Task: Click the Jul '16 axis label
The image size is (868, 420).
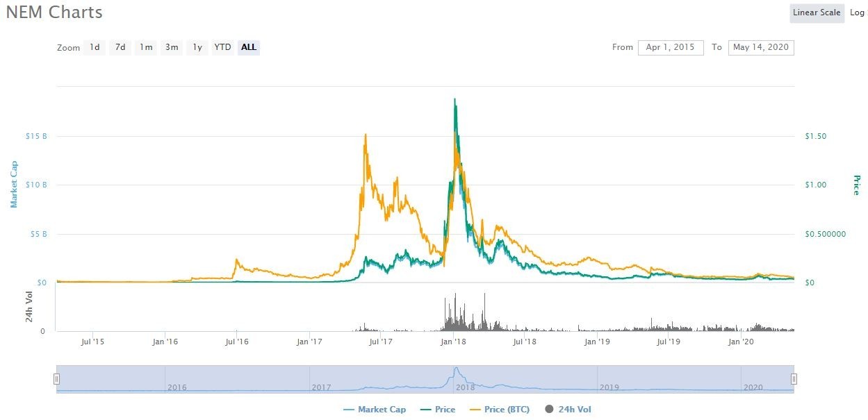Action: coord(237,342)
